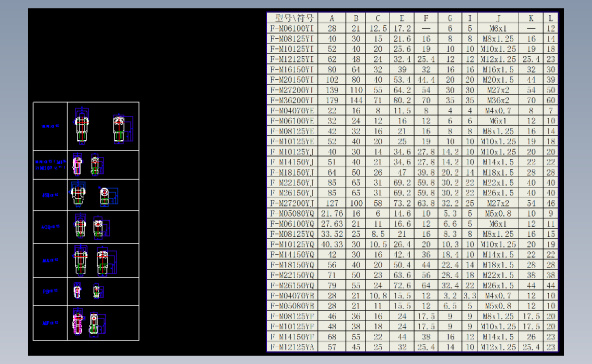The height and width of the screenshot is (364, 592).
Task: Click value 73.2 in column E
Action: click(402, 203)
